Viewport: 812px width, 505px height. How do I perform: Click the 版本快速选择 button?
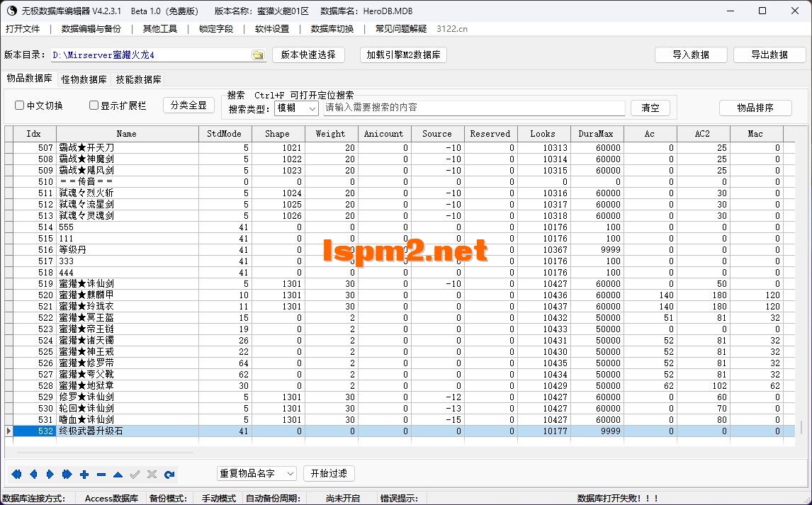point(309,55)
